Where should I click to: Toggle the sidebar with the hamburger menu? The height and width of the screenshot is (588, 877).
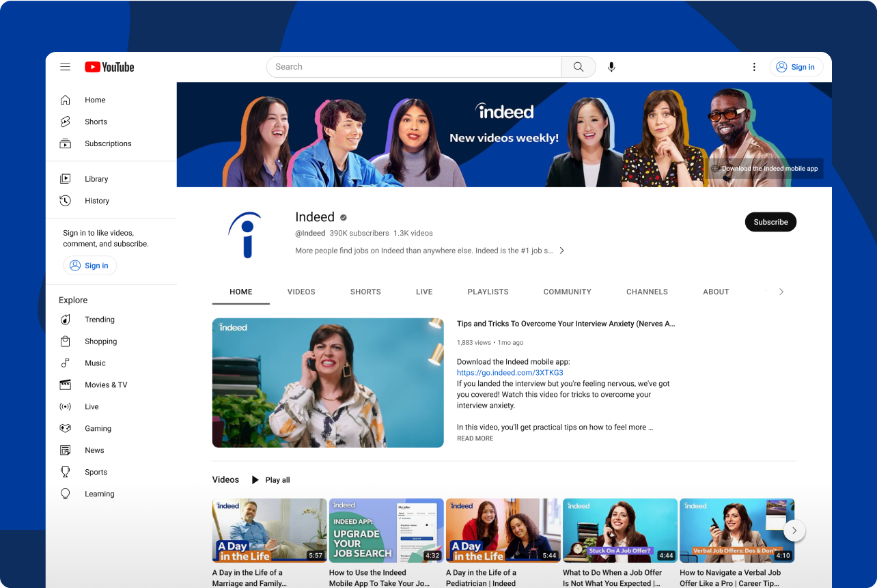tap(65, 67)
